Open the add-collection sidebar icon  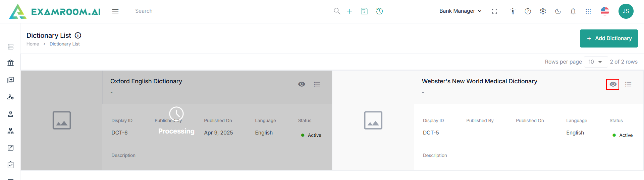pyautogui.click(x=11, y=80)
